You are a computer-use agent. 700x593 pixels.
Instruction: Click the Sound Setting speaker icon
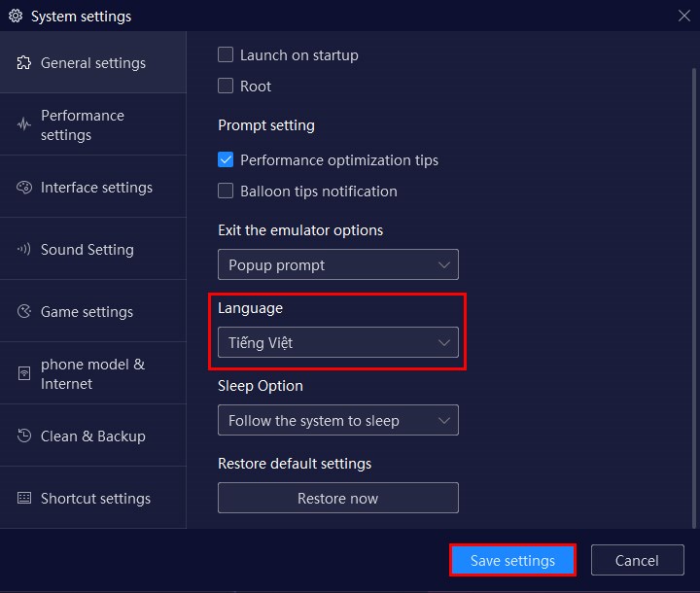point(23,250)
